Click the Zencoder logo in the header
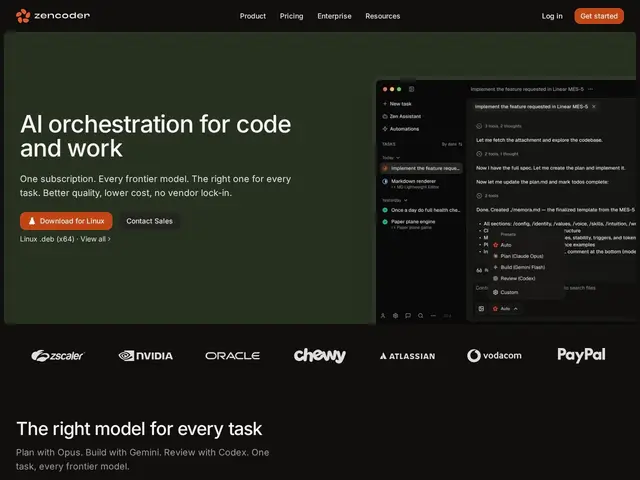 tap(53, 16)
